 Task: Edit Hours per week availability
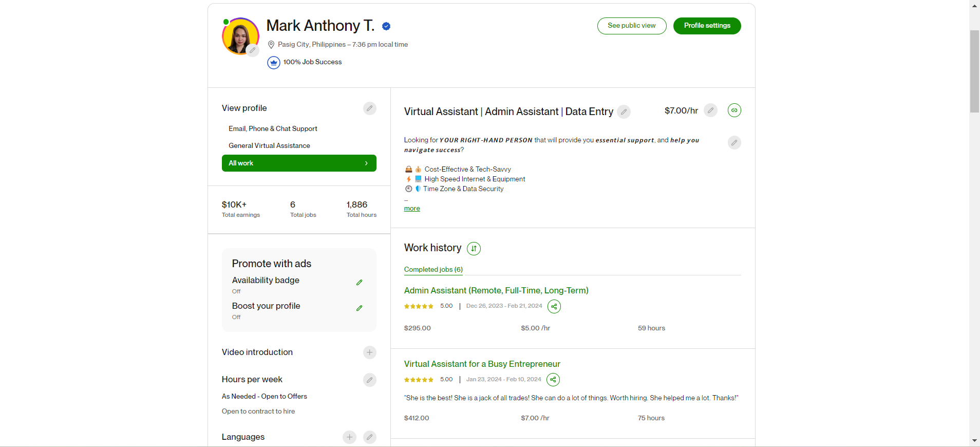(369, 380)
